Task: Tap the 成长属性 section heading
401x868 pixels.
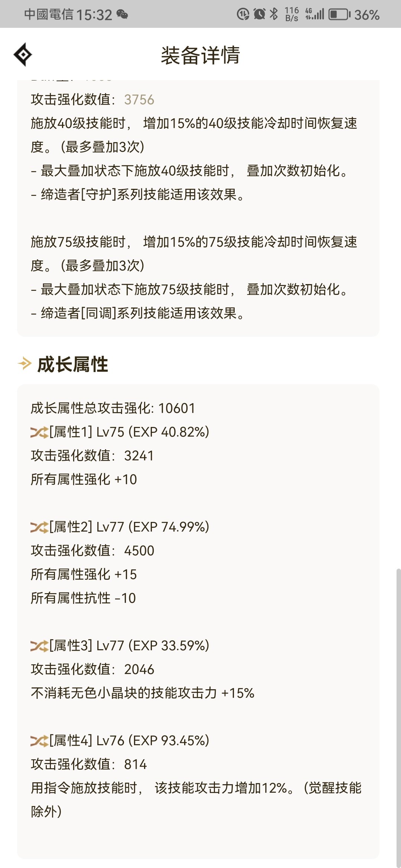Action: [73, 364]
